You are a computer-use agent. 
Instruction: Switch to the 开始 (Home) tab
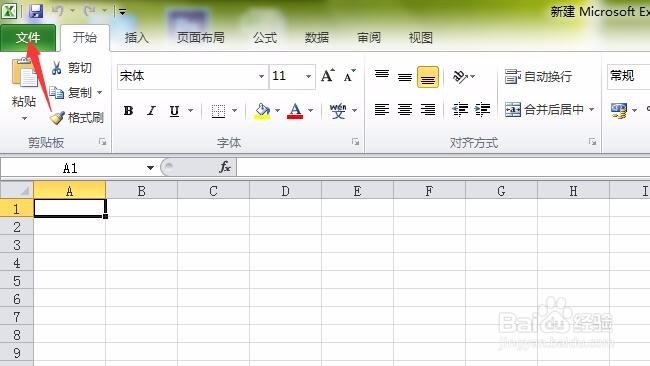[85, 38]
